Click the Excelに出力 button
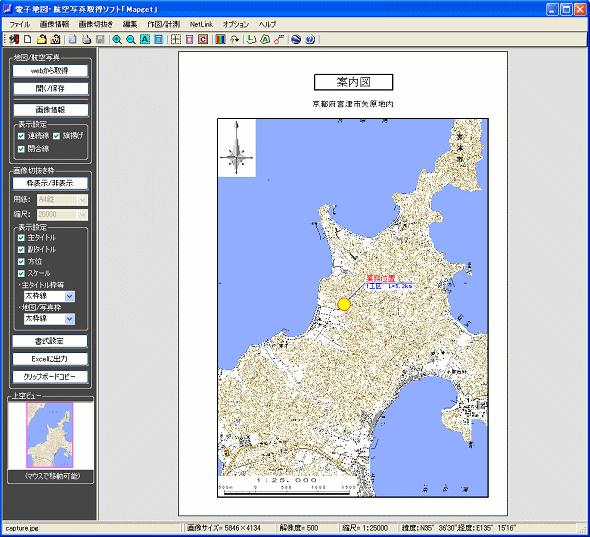The height and width of the screenshot is (537, 590). click(x=50, y=359)
